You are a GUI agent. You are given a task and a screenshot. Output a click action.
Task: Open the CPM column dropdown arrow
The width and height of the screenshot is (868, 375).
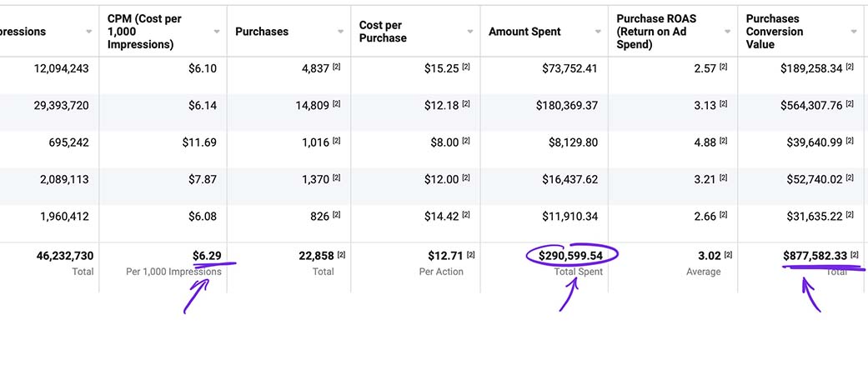tap(217, 32)
